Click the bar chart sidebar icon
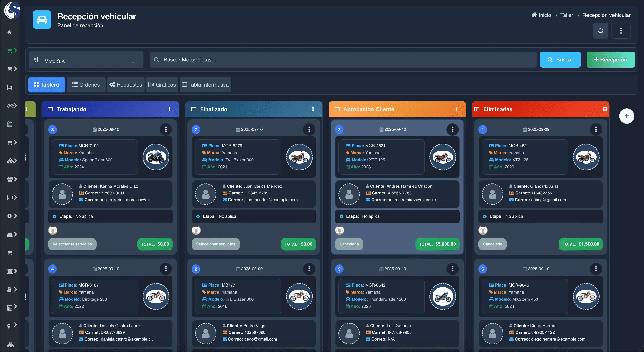Viewport: 644px width, 352px height. tap(10, 197)
